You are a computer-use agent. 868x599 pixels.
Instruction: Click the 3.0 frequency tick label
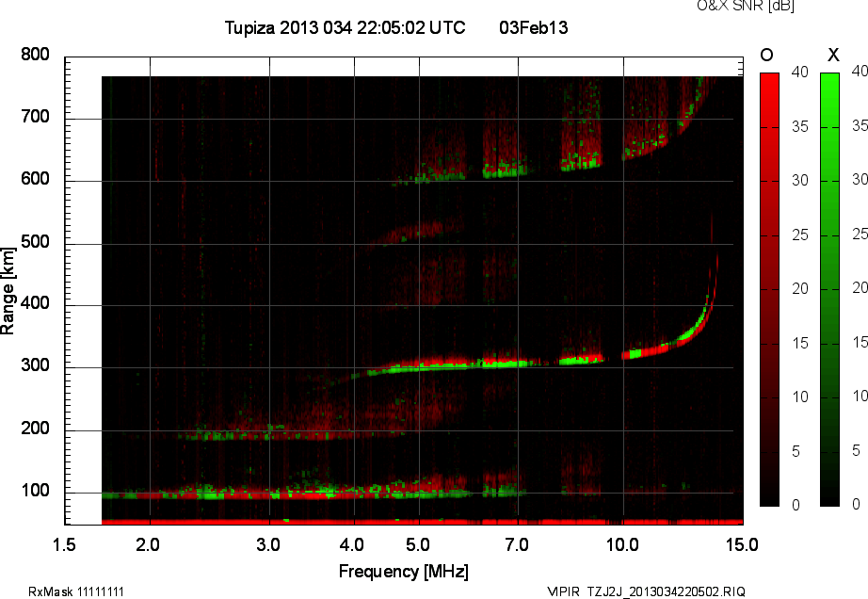click(x=268, y=544)
